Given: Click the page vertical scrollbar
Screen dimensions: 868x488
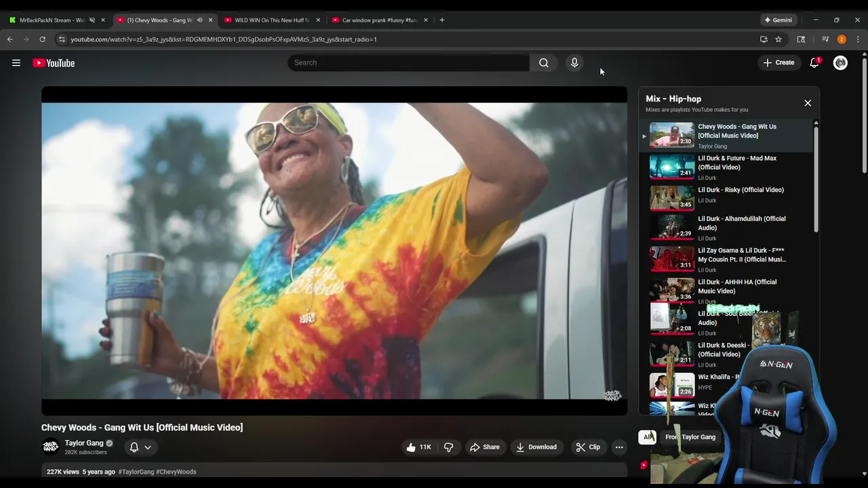Looking at the screenshot, I should point(865,115).
